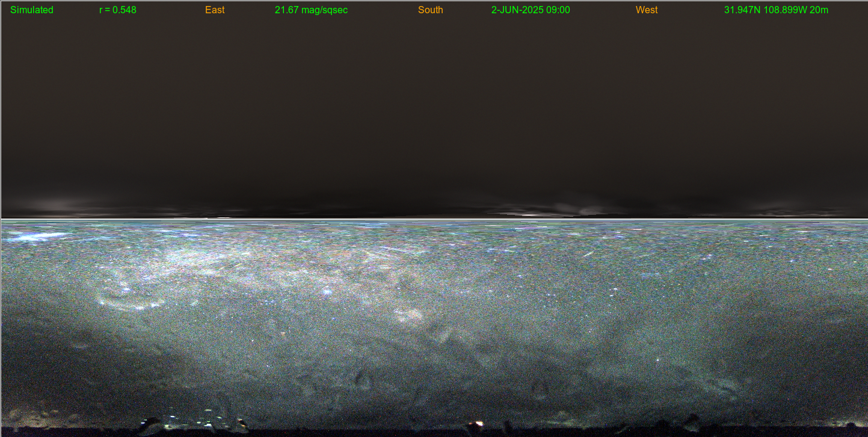Select the "31.947N 108.899W 20m" coordinates
Screen dimensions: 868x437
coord(776,10)
